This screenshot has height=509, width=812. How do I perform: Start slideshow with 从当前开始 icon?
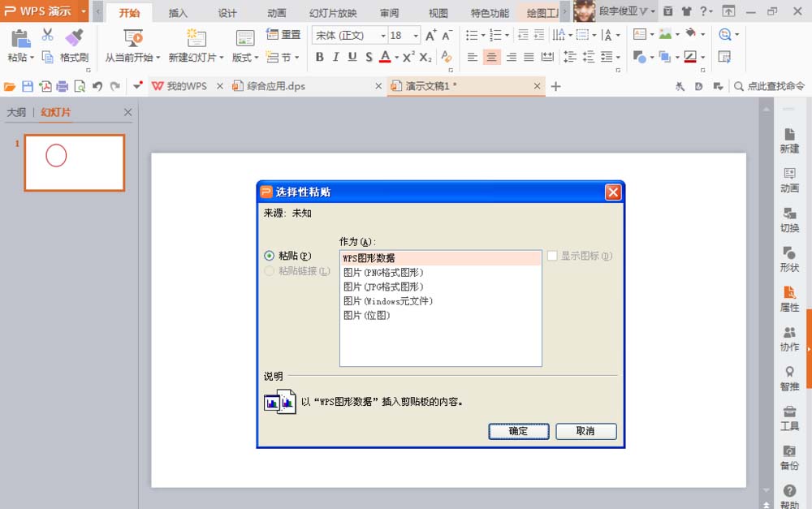pyautogui.click(x=133, y=38)
